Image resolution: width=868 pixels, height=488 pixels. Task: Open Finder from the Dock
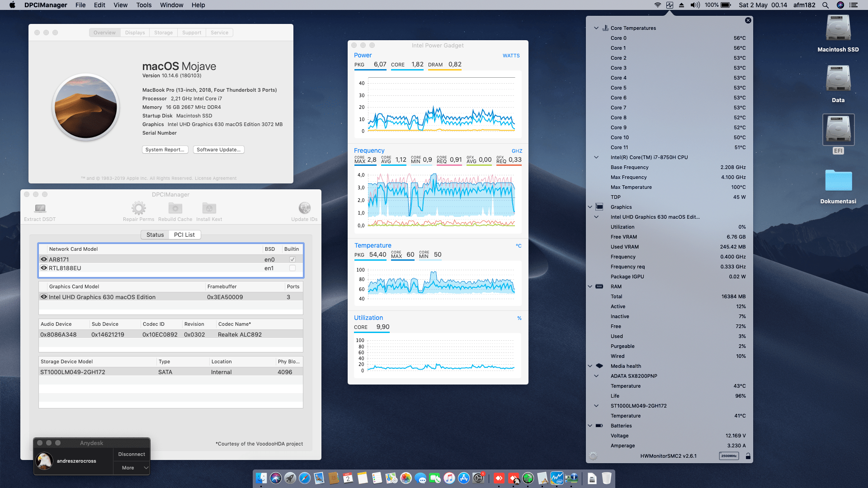261,478
